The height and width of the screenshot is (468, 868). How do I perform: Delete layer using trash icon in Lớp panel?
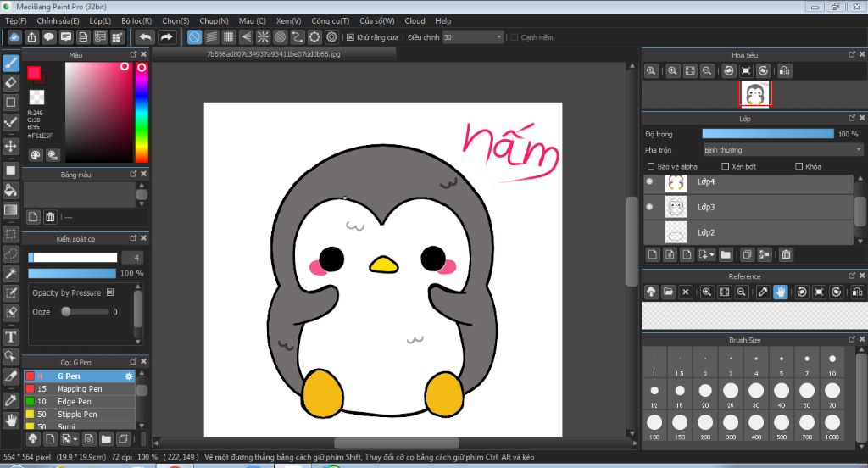(x=786, y=254)
